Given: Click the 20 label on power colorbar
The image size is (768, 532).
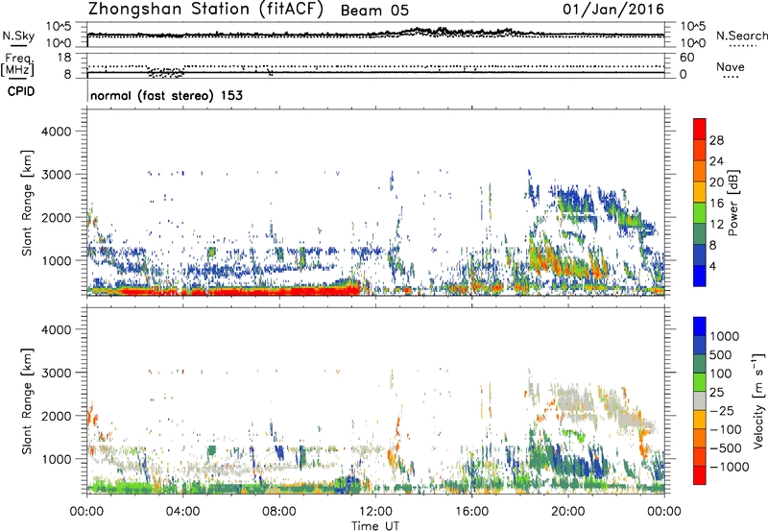Looking at the screenshot, I should pyautogui.click(x=716, y=182).
